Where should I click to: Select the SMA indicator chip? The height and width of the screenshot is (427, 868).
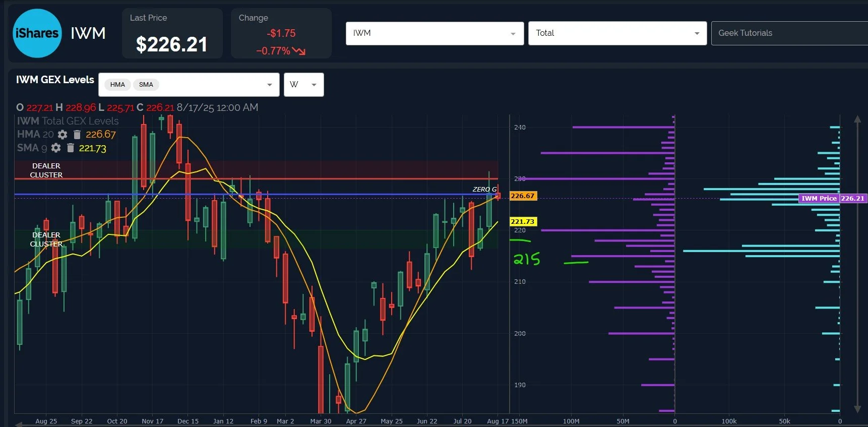pos(146,85)
